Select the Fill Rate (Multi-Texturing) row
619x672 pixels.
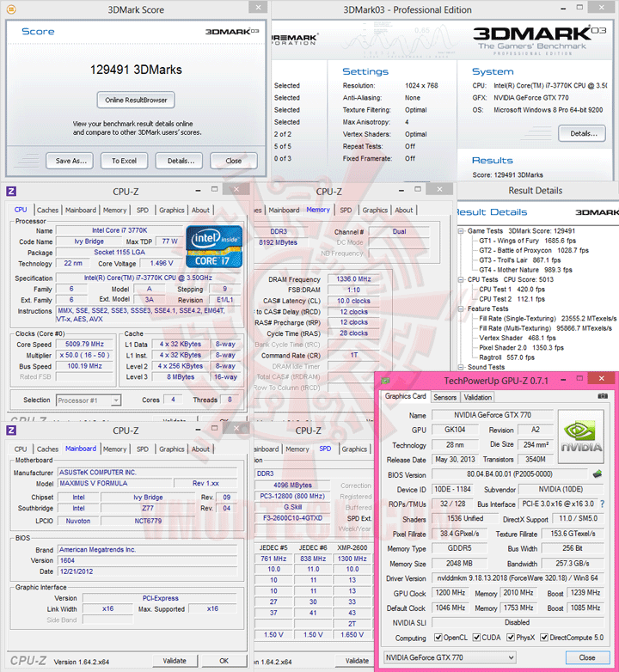545,328
